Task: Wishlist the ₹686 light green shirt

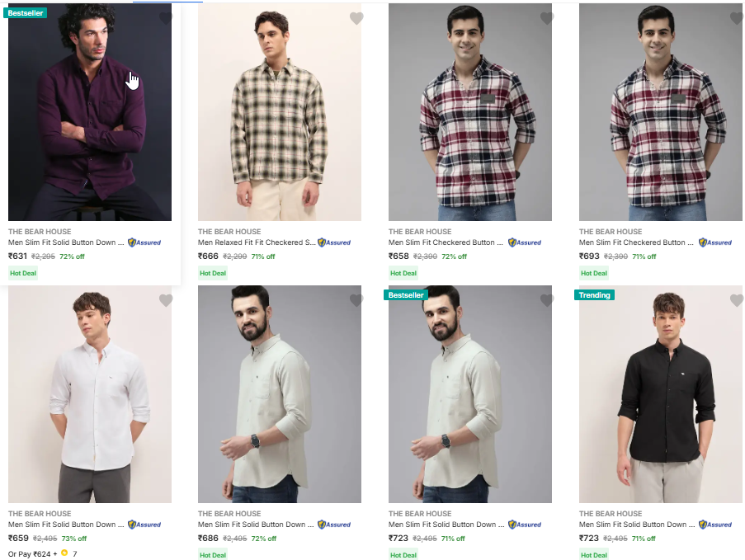Action: pyautogui.click(x=356, y=300)
